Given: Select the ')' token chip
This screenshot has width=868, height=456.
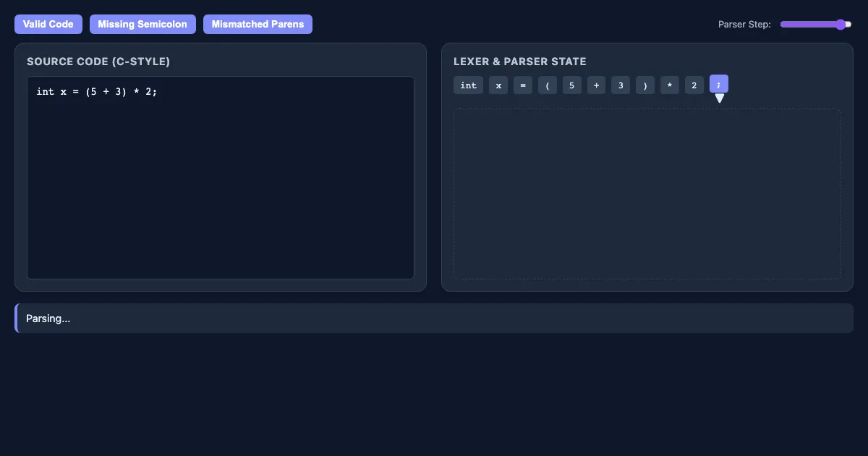Looking at the screenshot, I should (x=645, y=85).
